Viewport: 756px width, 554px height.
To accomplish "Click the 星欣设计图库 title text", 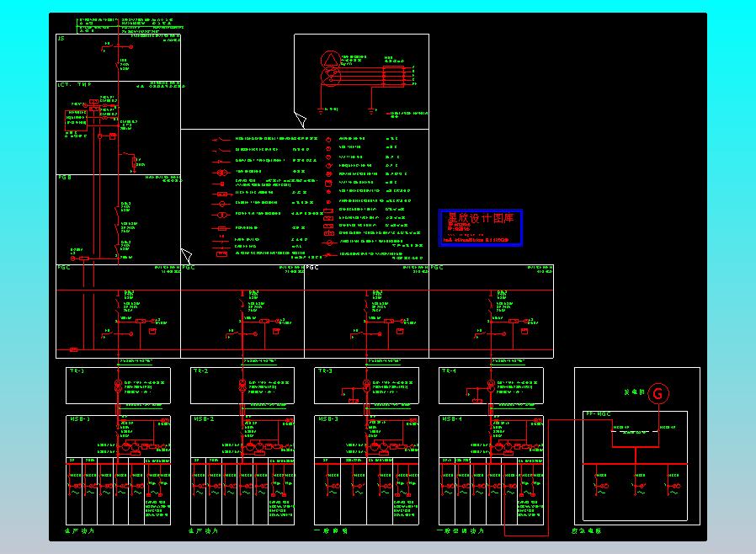I will (480, 217).
